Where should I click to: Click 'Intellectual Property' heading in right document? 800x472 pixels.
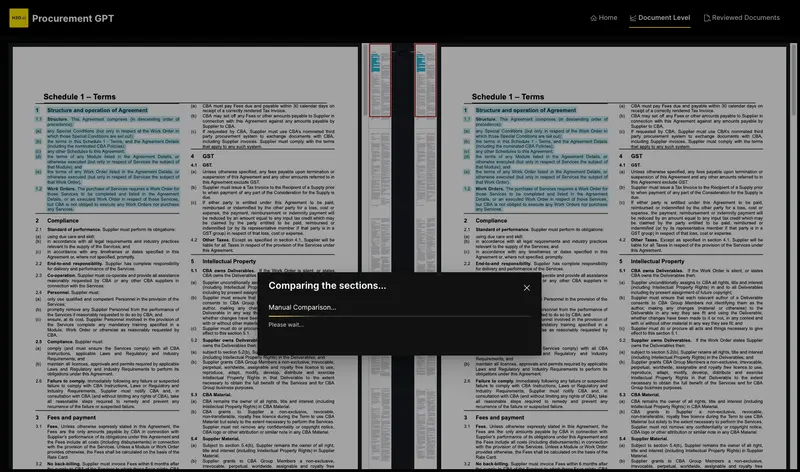[658, 261]
